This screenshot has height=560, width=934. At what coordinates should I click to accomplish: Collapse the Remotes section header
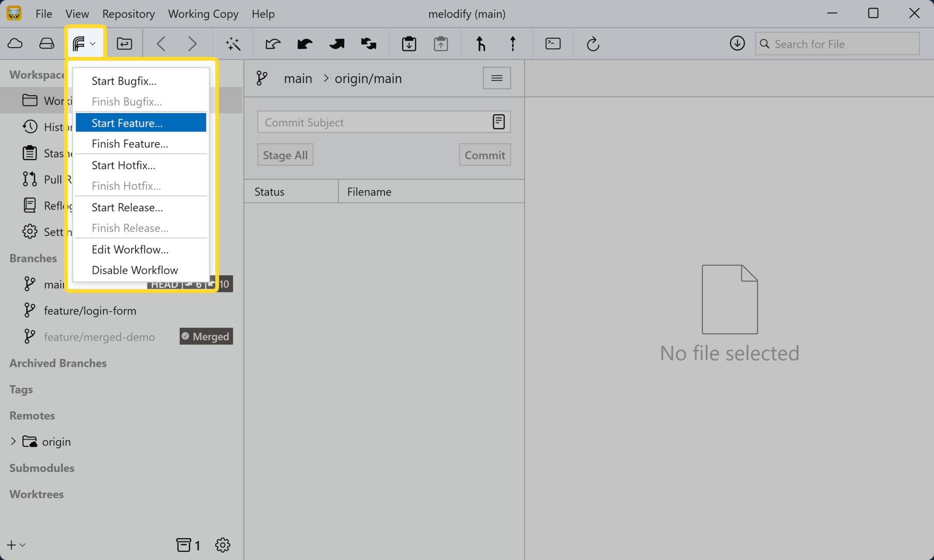[32, 415]
